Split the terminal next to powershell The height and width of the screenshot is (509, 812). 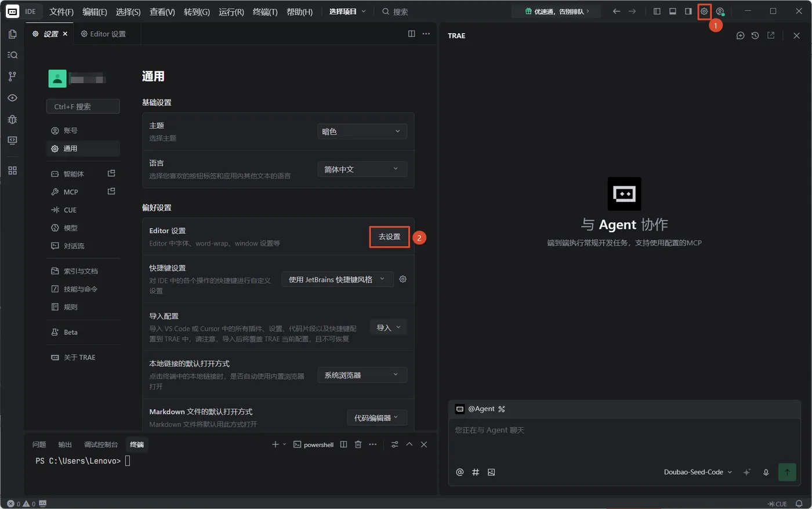(343, 445)
